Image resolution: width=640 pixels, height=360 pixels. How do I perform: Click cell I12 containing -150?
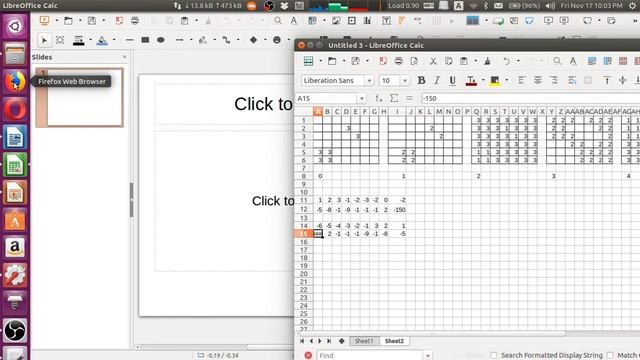pos(397,210)
